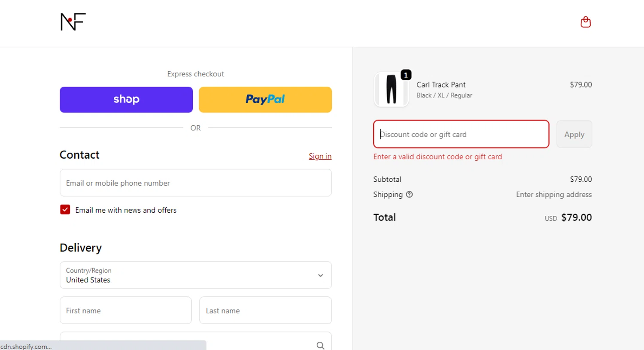Open the shopping bag cart icon
The image size is (644, 350).
pos(586,22)
